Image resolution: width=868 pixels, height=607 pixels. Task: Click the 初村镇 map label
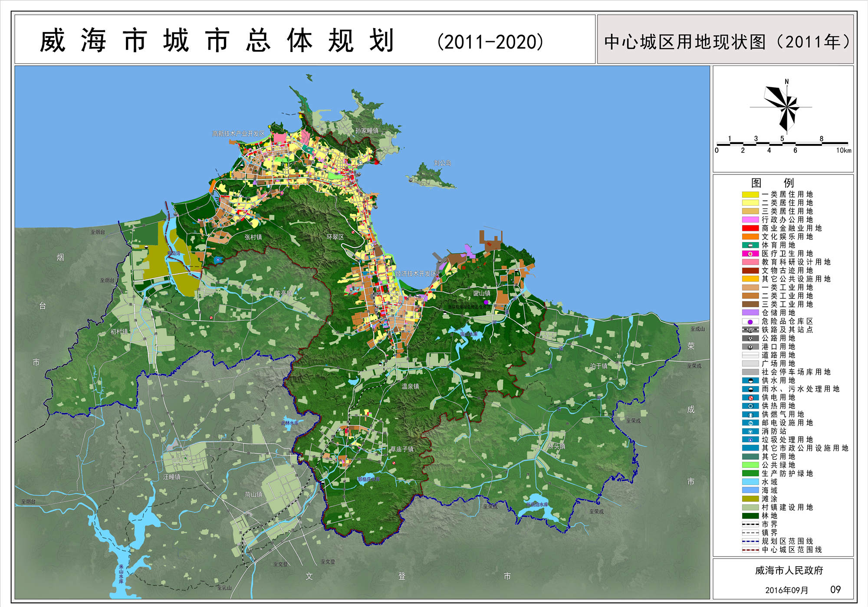pyautogui.click(x=119, y=331)
